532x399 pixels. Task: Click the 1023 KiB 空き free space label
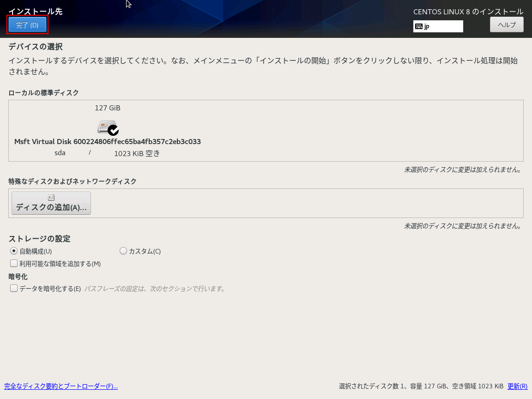[137, 154]
